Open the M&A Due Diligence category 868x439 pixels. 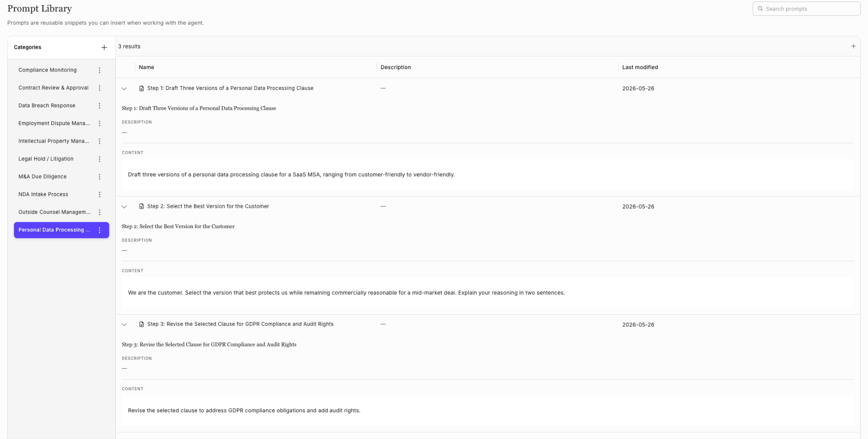pos(61,177)
